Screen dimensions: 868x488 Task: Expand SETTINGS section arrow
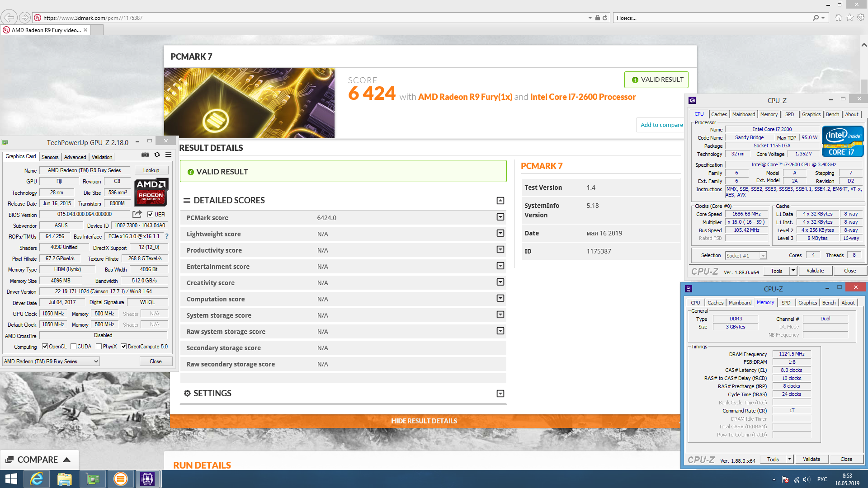click(x=500, y=394)
